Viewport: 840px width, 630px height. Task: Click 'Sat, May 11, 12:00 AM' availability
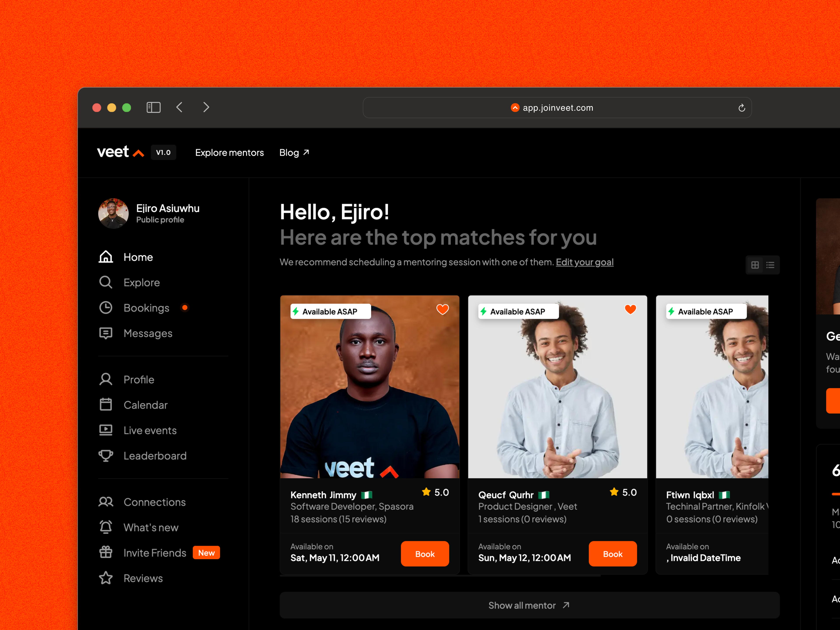[334, 558]
